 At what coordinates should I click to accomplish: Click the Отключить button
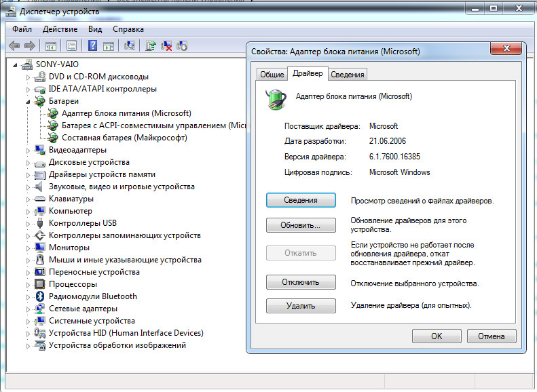point(301,282)
